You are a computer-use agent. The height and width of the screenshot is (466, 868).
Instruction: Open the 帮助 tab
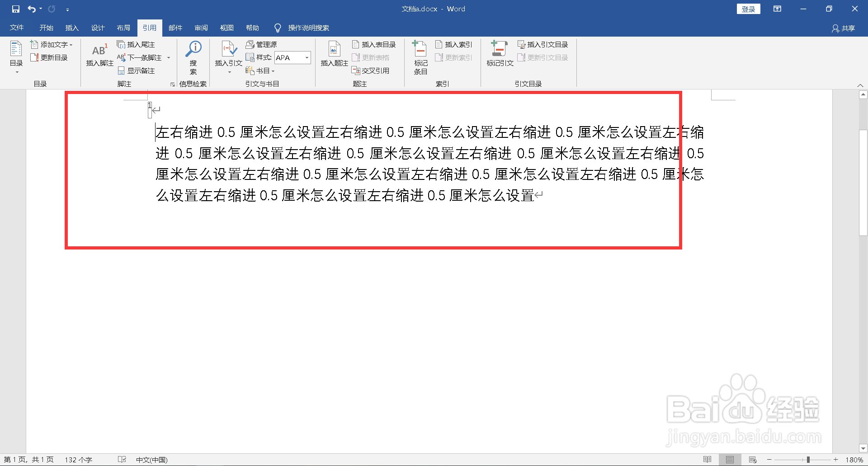point(253,28)
